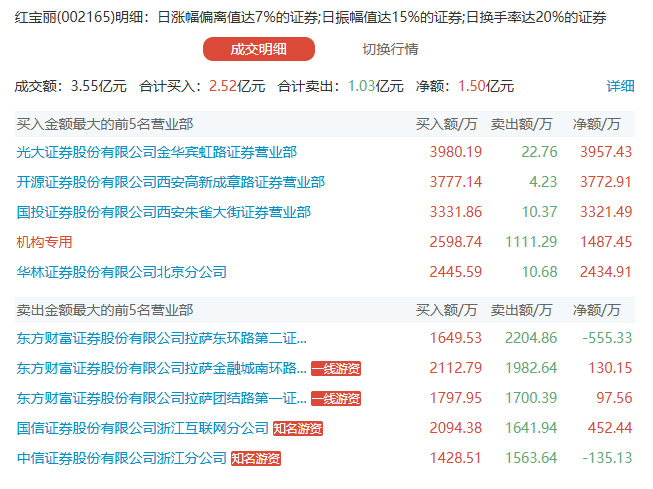
Task: Click 买入金额最大的前5名营业部 header
Action: pyautogui.click(x=105, y=124)
